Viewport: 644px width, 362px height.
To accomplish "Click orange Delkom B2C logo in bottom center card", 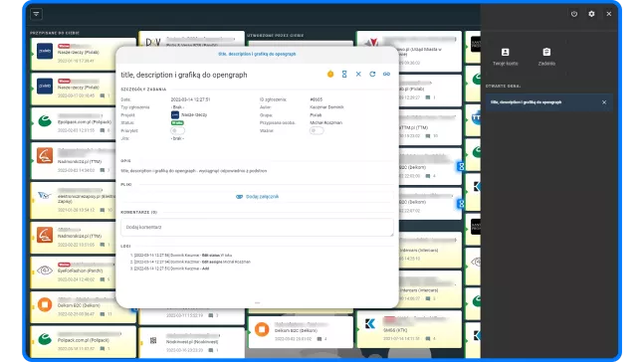I will point(262,329).
